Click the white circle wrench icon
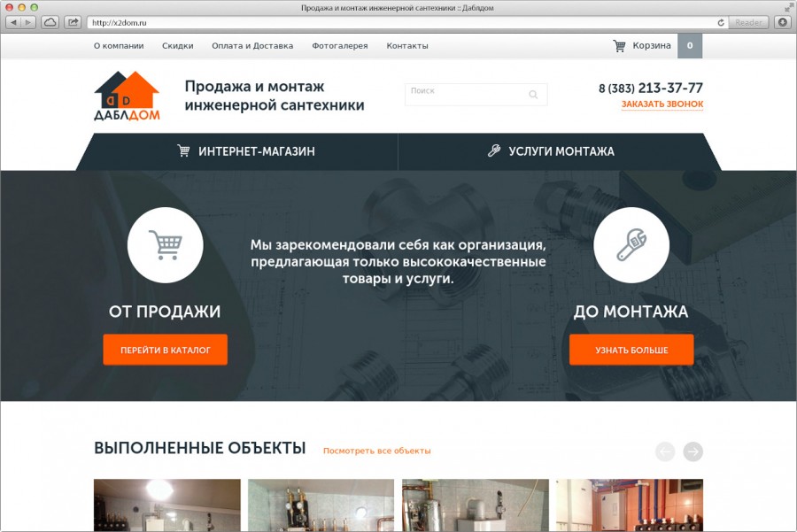This screenshot has width=797, height=532. click(x=631, y=245)
